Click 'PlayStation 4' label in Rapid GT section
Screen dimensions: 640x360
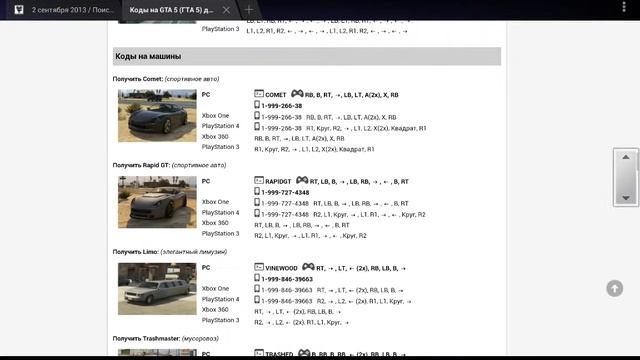click(220, 213)
